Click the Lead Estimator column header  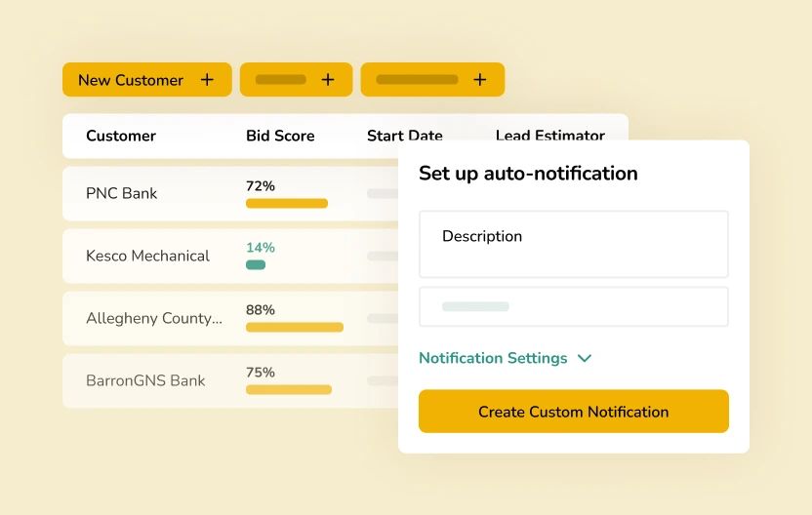pos(550,135)
